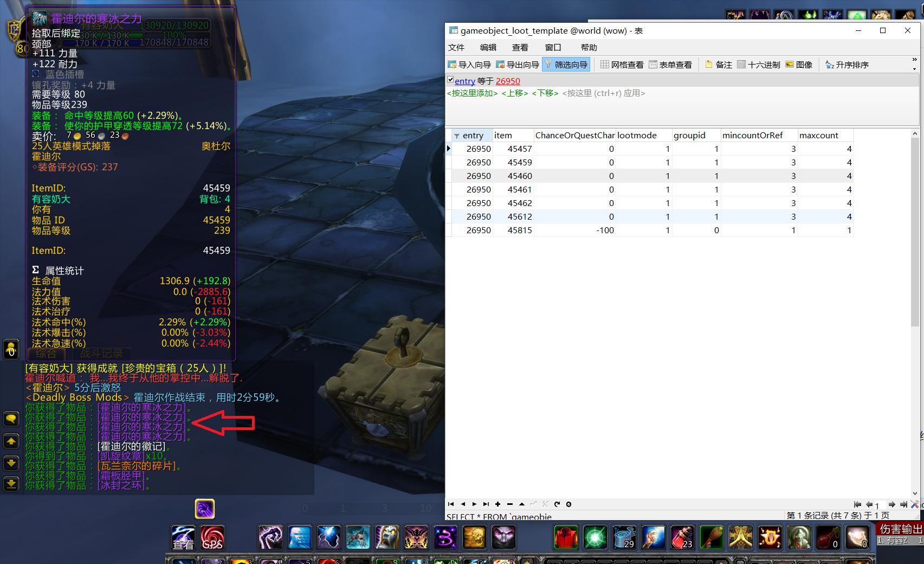Image resolution: width=924 pixels, height=564 pixels.
Task: Click the 查看 inspect action button in game
Action: point(183,538)
